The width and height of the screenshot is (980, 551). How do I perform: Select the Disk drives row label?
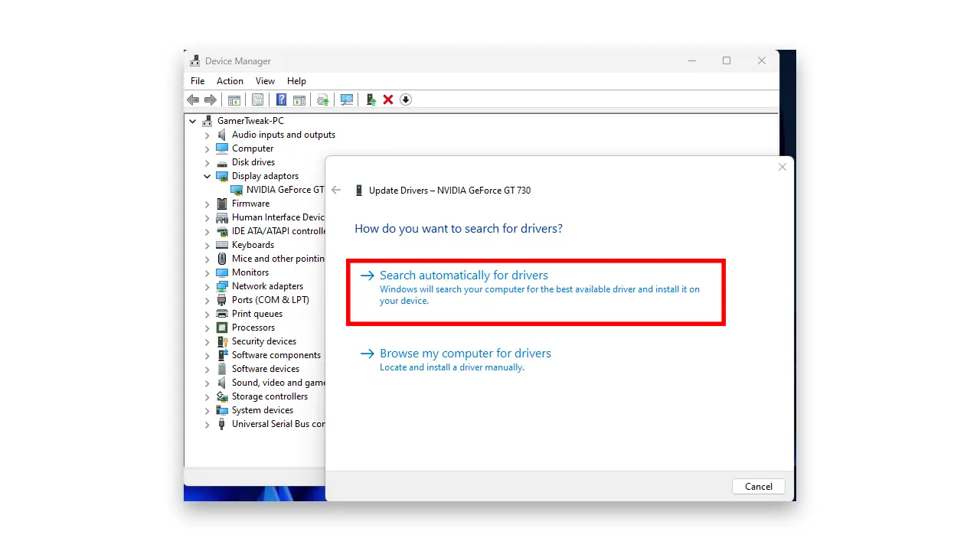[x=253, y=162]
